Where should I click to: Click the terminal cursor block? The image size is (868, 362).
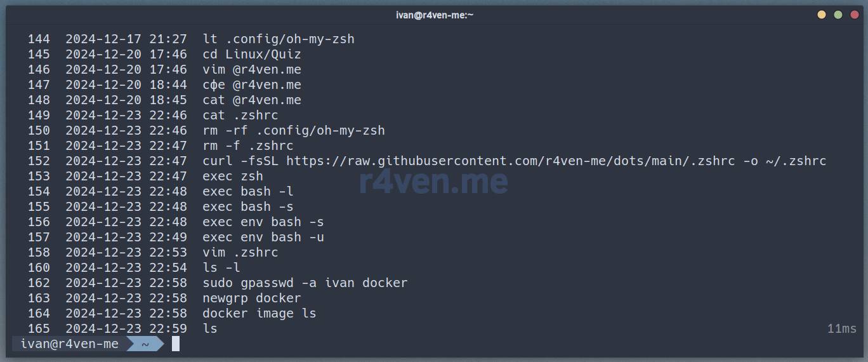pyautogui.click(x=176, y=344)
